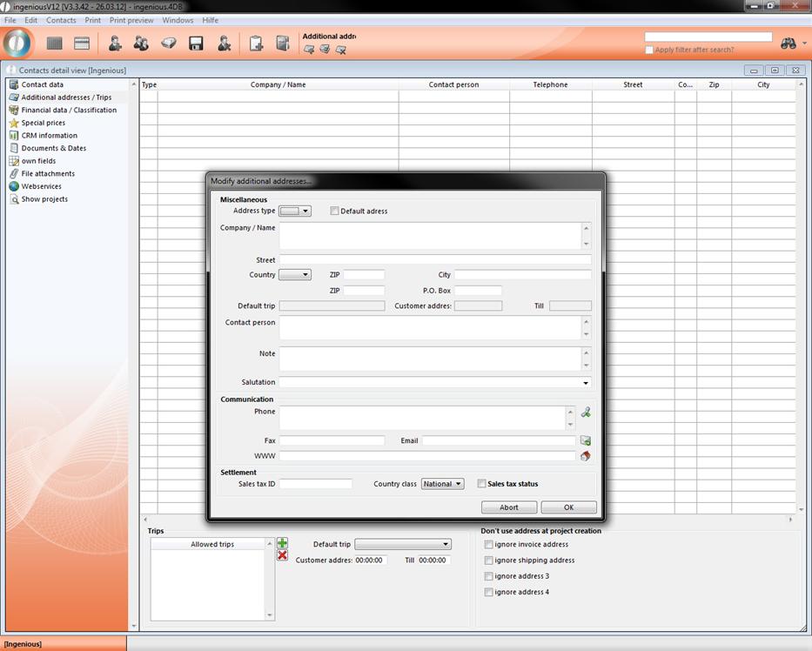
Task: Open the Contacts menu
Action: click(x=61, y=20)
